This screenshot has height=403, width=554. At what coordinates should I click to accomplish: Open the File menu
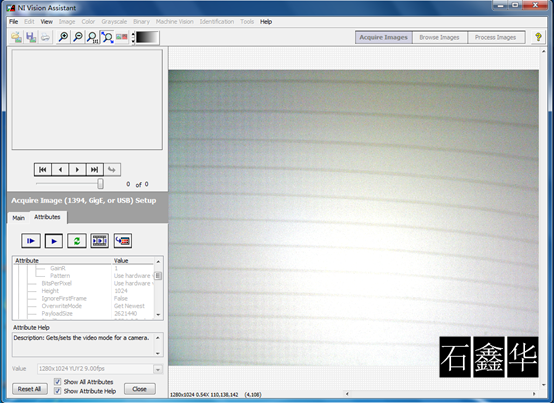13,22
